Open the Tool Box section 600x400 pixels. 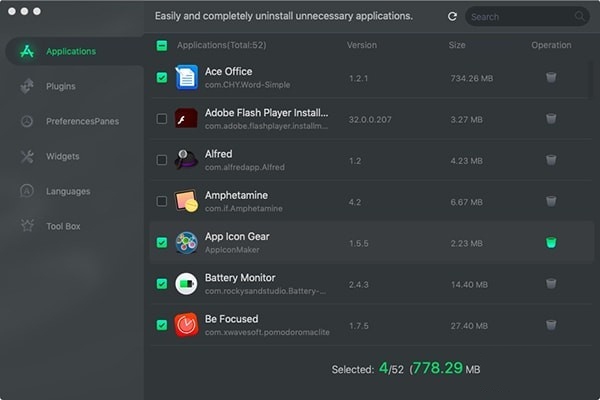pyautogui.click(x=64, y=227)
